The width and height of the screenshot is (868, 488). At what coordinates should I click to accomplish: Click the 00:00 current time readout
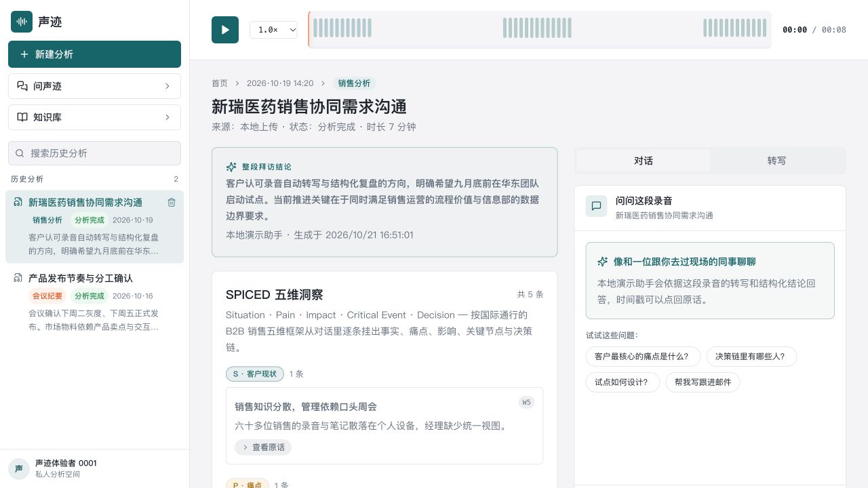pyautogui.click(x=795, y=30)
